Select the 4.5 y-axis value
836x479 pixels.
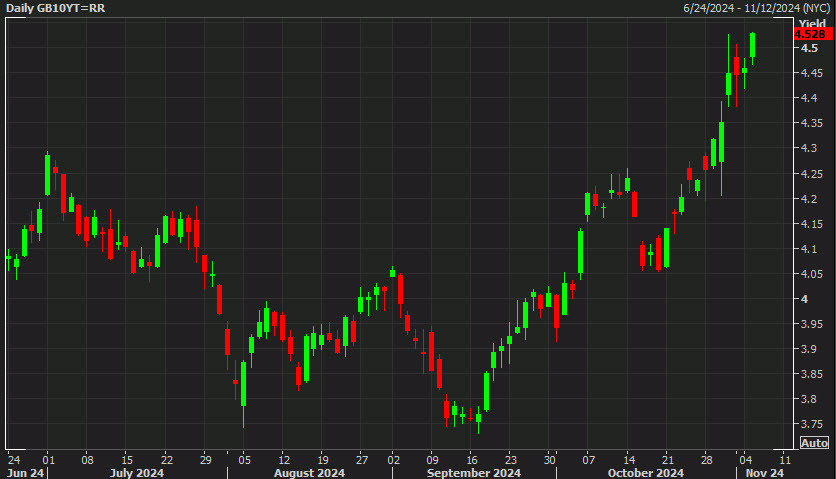[809, 48]
